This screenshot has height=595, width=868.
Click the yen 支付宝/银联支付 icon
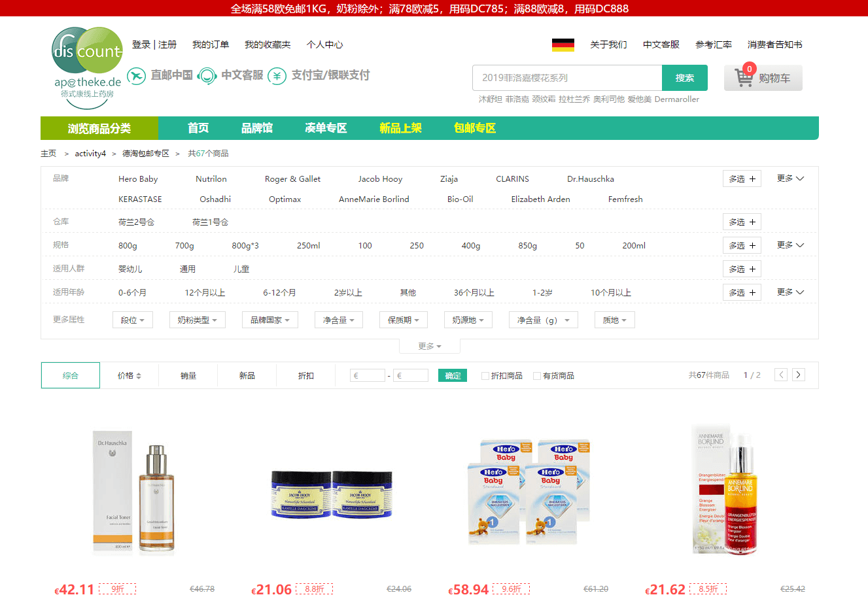[277, 76]
